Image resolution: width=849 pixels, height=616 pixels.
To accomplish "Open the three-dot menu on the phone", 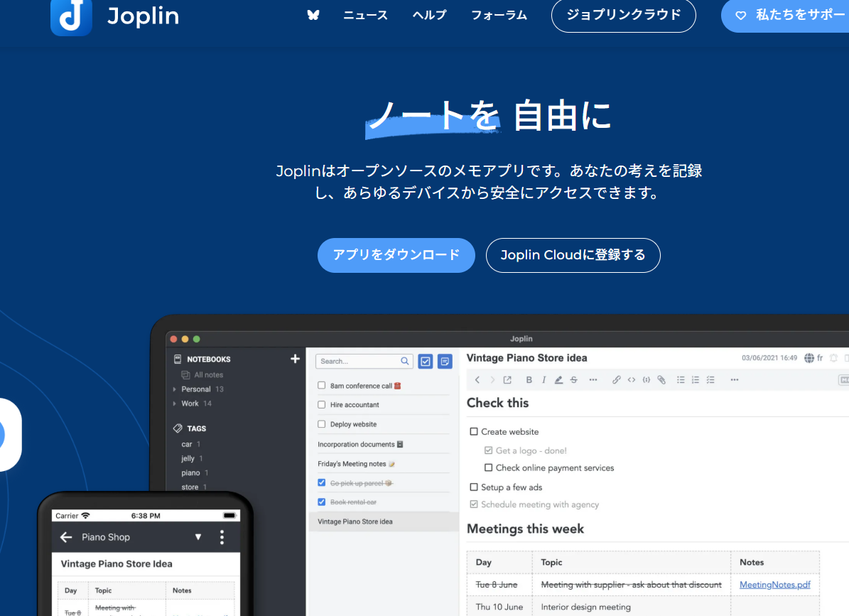I will [x=222, y=537].
